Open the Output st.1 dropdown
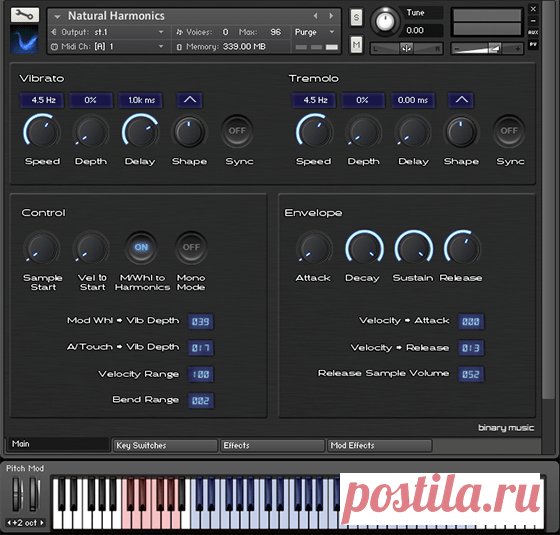The height and width of the screenshot is (535, 560). [108, 32]
